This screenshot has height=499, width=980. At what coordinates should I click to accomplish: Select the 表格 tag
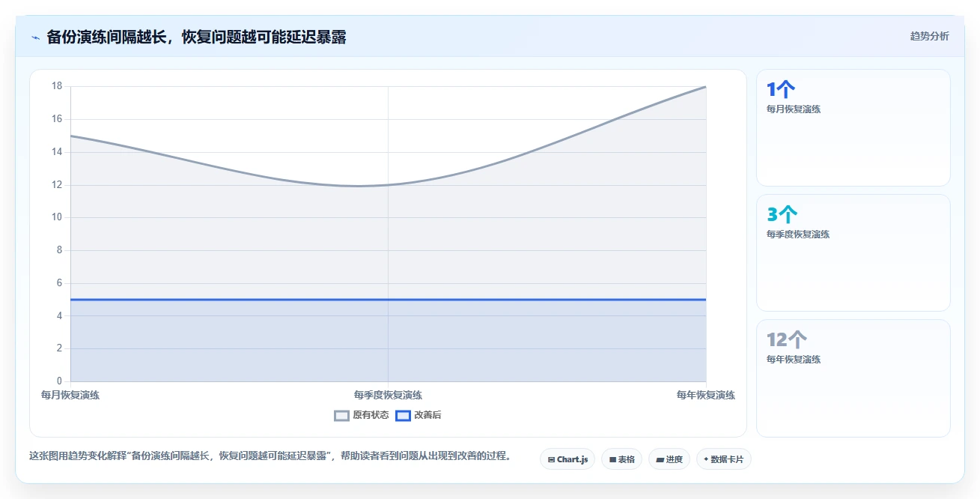point(621,459)
